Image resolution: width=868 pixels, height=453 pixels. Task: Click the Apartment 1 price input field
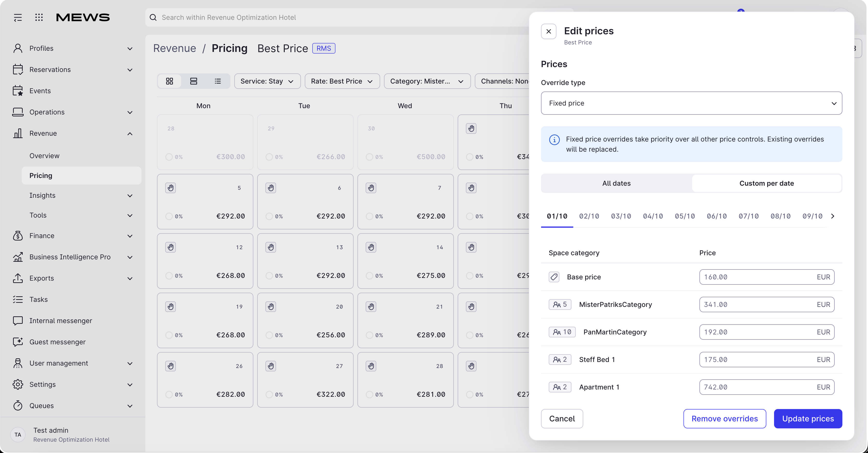point(767,387)
